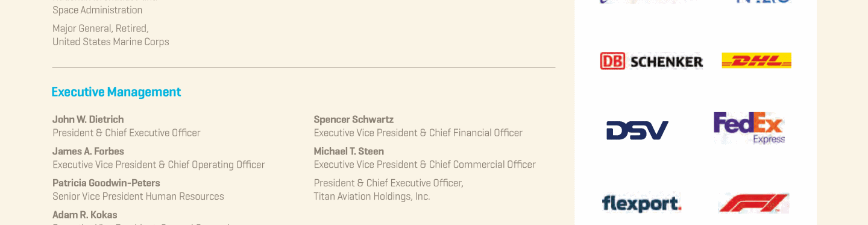Click the cut-off blue logo at top right
This screenshot has height=225, width=868.
pyautogui.click(x=763, y=2)
